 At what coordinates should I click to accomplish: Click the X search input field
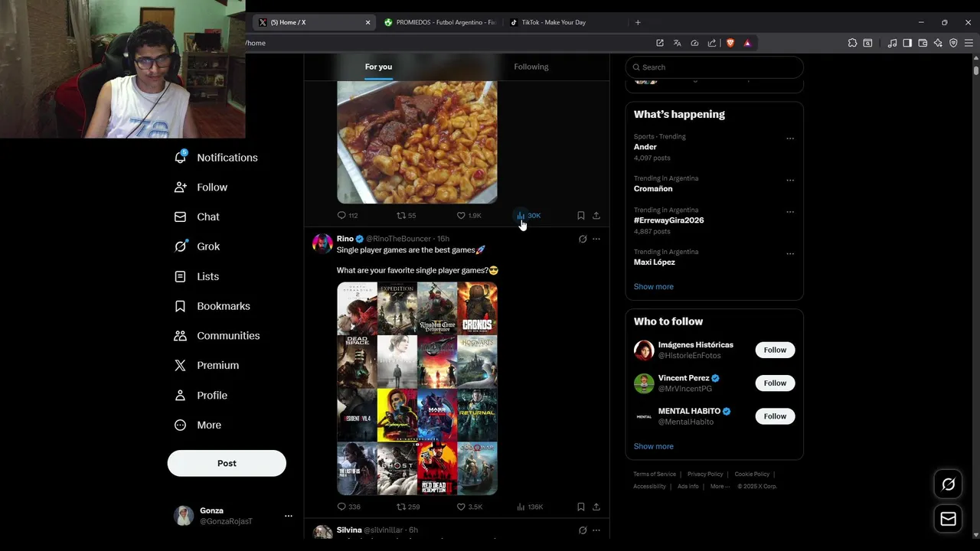pos(714,67)
